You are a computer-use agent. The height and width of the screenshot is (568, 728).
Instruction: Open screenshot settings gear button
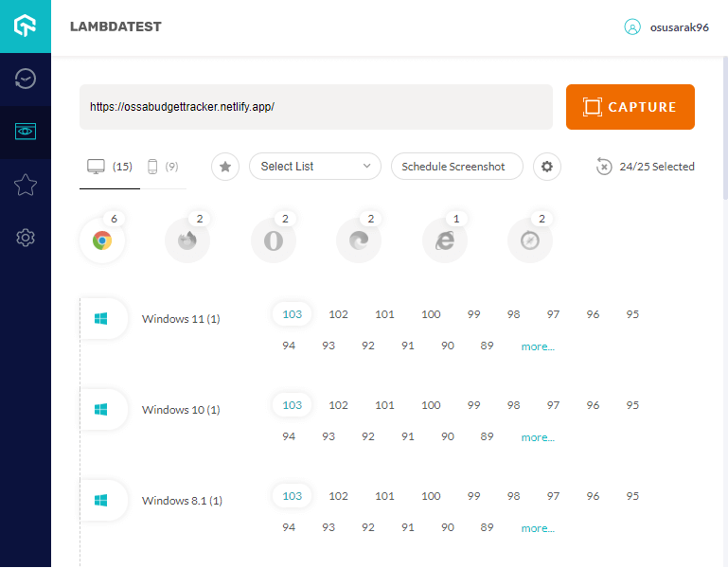[547, 167]
